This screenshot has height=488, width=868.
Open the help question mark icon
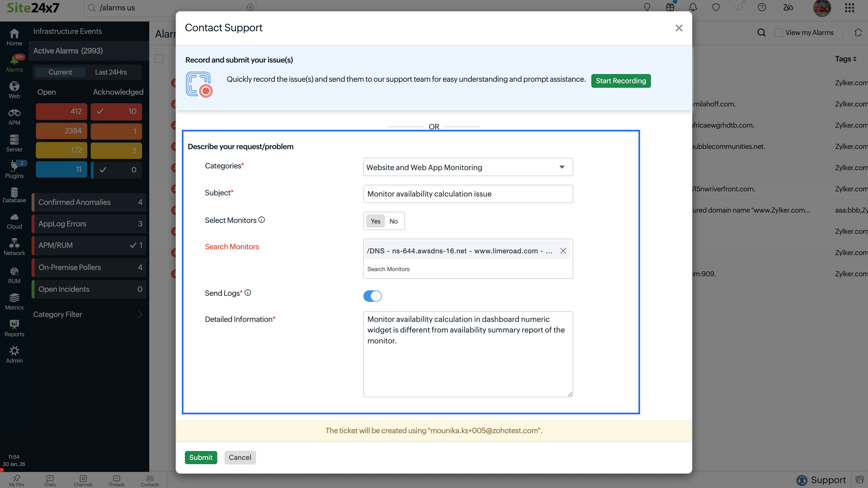pyautogui.click(x=762, y=7)
